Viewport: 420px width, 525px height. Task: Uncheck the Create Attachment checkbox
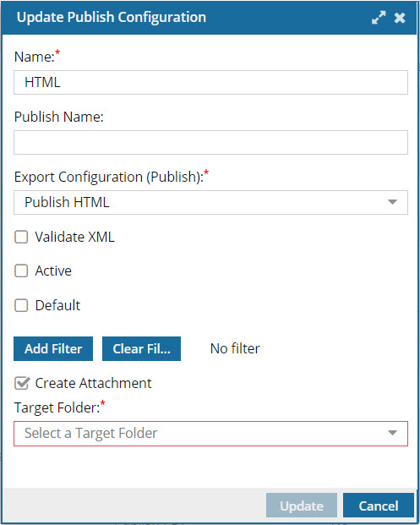(x=22, y=383)
